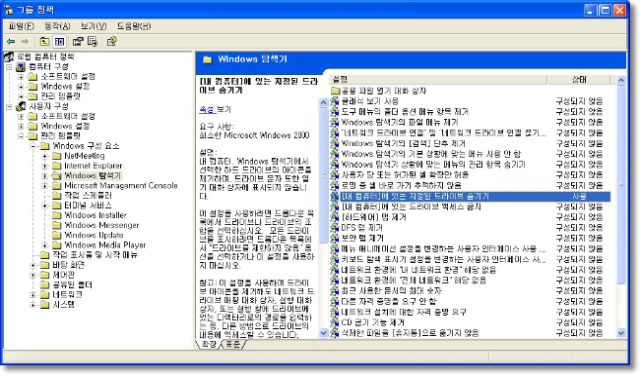
Task: Collapse the Windows 구성 요소 node
Action: (x=33, y=146)
